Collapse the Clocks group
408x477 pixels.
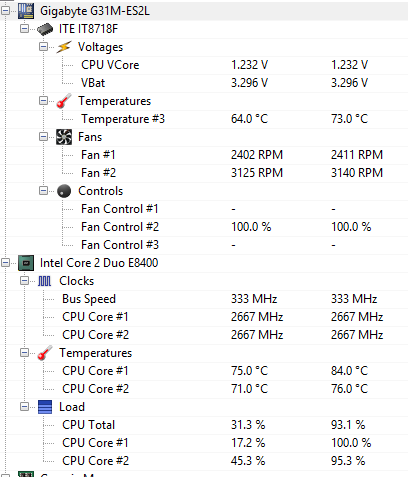24,281
